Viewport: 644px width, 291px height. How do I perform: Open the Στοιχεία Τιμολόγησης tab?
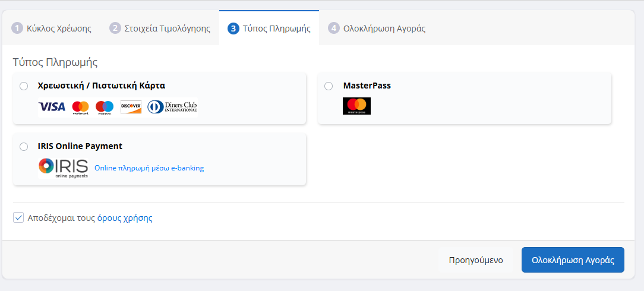166,28
